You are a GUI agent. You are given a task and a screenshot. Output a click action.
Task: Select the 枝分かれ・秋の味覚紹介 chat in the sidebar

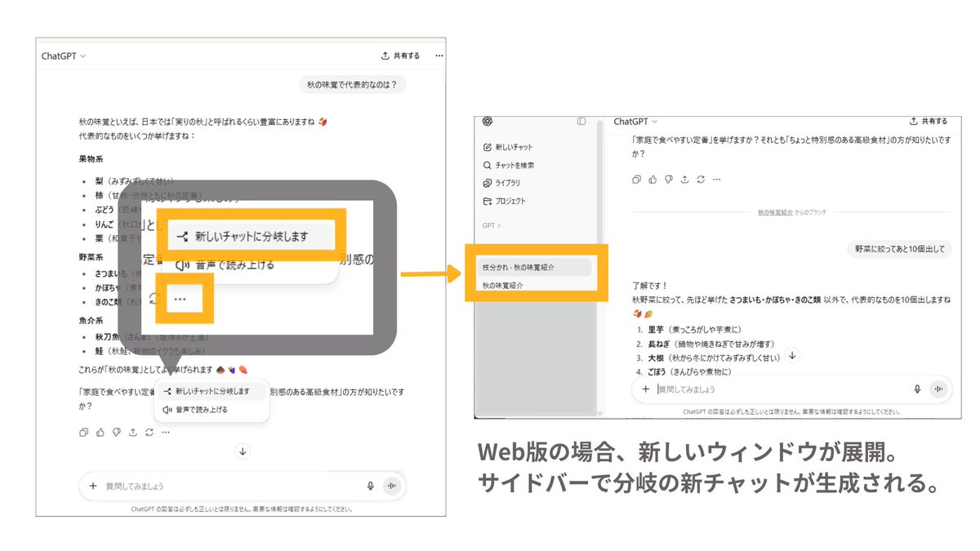pos(535,267)
